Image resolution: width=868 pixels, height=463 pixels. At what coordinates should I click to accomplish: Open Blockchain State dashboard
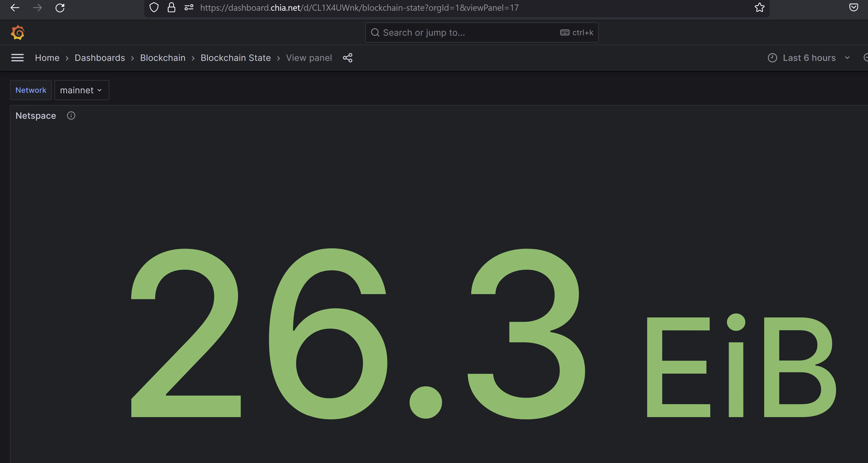pos(235,58)
